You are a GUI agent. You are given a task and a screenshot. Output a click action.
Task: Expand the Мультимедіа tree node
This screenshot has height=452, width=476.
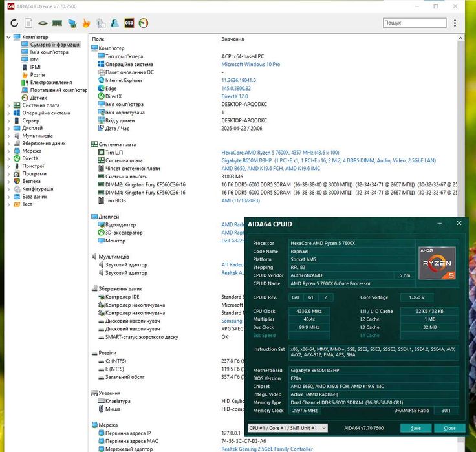pyautogui.click(x=8, y=136)
